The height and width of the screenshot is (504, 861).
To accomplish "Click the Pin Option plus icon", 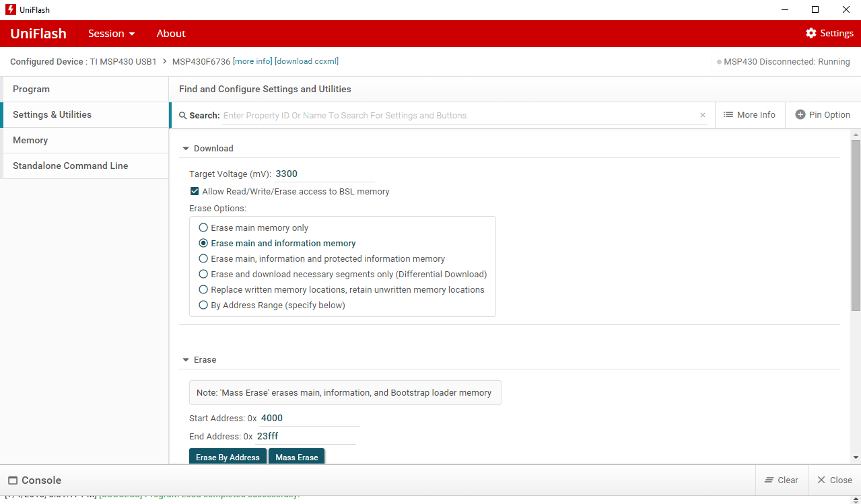I will point(800,115).
